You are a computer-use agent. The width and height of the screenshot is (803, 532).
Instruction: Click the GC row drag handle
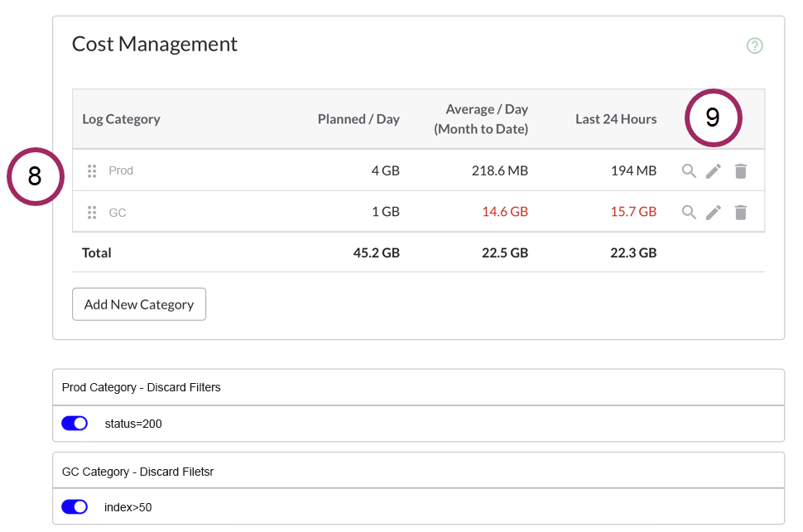tap(92, 212)
